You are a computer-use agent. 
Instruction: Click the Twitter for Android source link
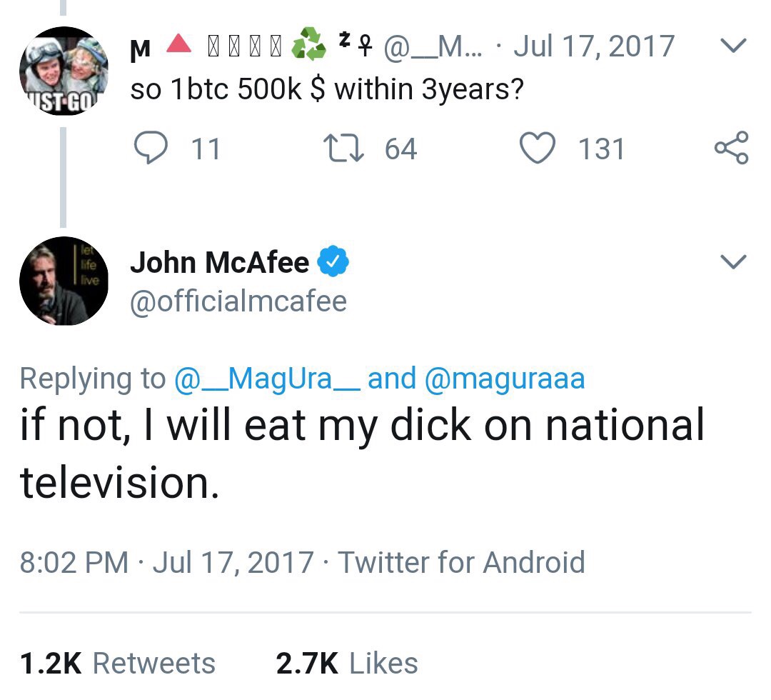(x=461, y=562)
